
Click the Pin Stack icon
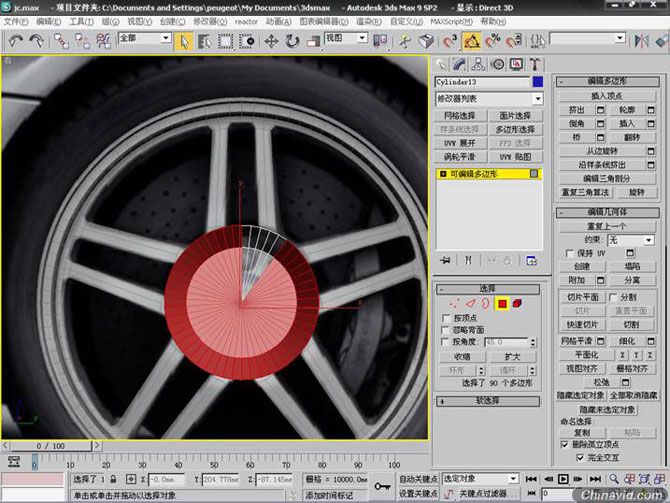coord(445,260)
